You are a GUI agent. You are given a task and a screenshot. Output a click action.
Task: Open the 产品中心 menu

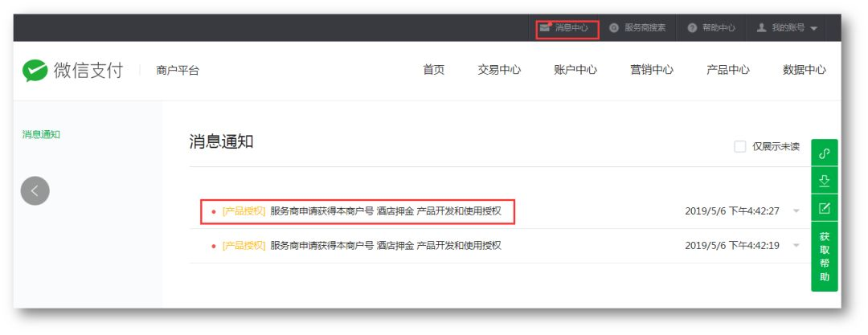[727, 71]
